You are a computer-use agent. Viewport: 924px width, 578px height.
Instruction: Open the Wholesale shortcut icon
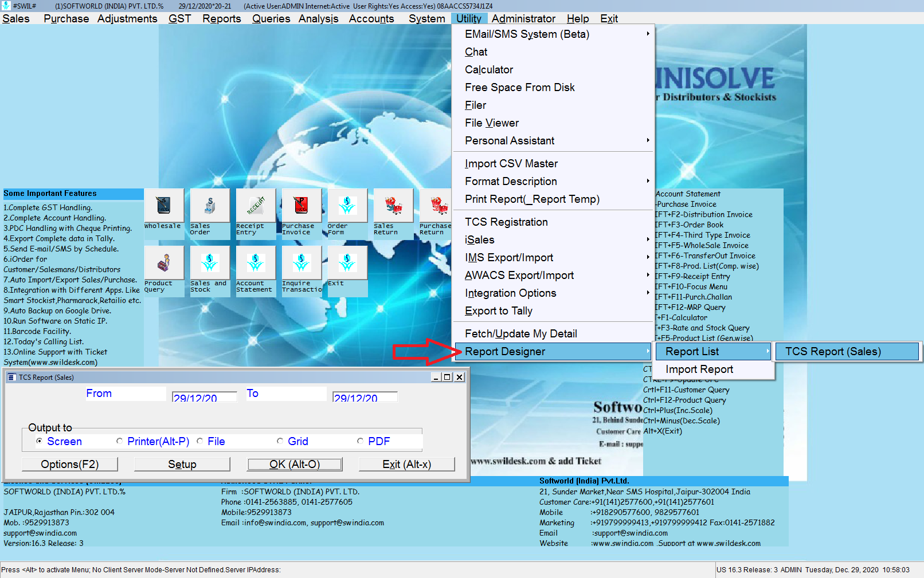coord(164,206)
